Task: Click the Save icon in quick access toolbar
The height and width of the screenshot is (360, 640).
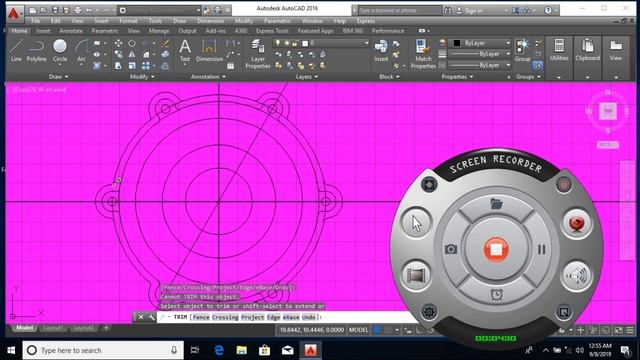Action: [x=55, y=10]
